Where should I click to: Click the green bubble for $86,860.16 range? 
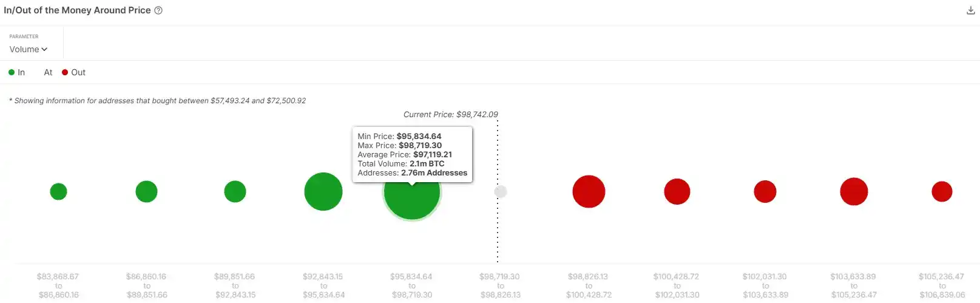[146, 192]
